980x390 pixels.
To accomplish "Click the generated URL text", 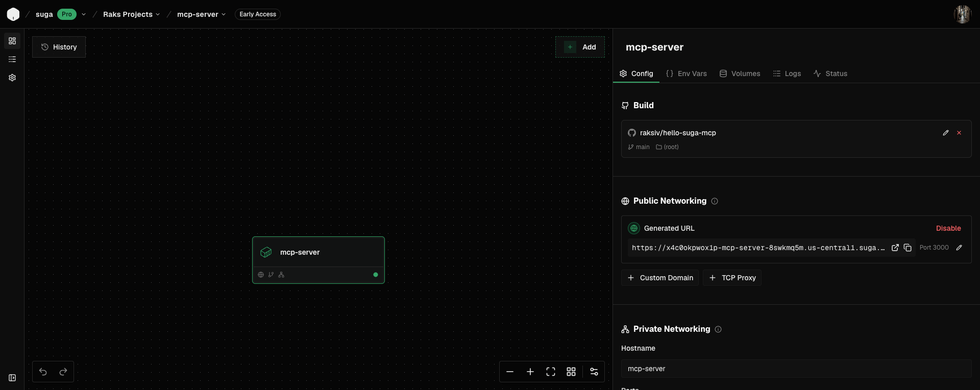I will coord(758,248).
